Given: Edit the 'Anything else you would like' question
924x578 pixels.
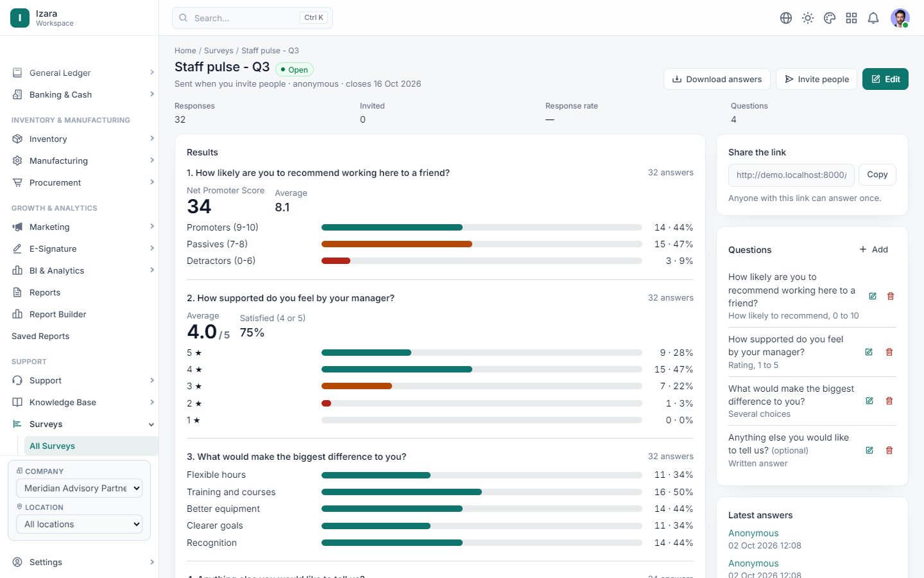Looking at the screenshot, I should [869, 450].
